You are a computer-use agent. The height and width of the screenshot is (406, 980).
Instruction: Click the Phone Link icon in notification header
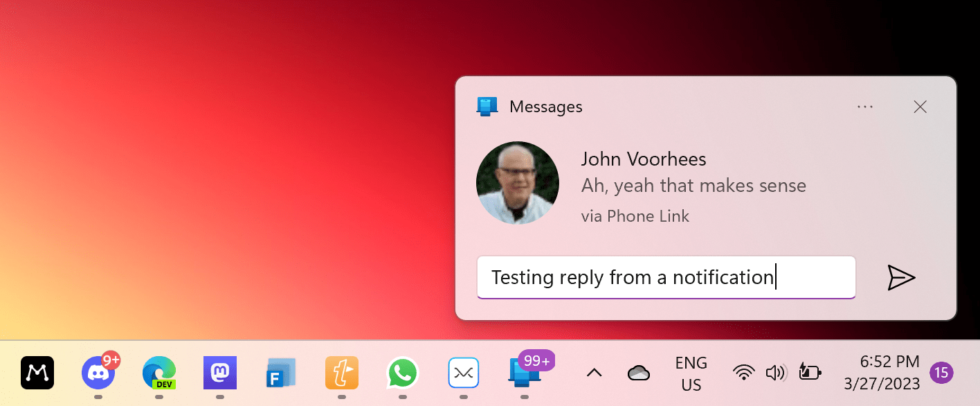click(487, 107)
